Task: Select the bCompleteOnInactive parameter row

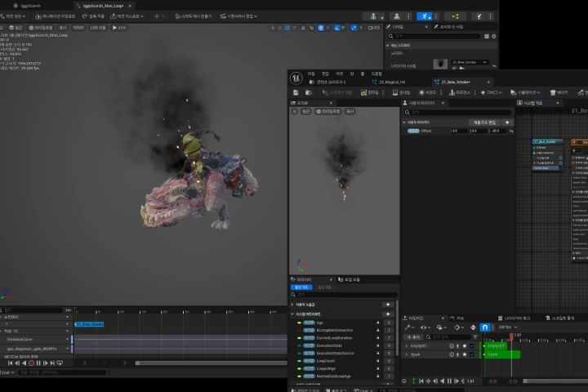Action: (x=342, y=330)
